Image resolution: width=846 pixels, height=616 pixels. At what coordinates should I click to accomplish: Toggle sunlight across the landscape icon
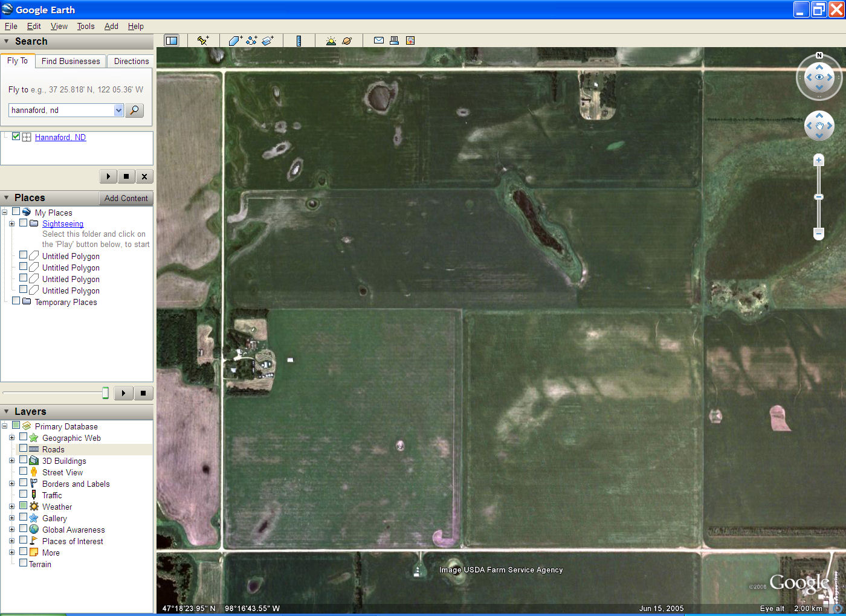click(331, 40)
